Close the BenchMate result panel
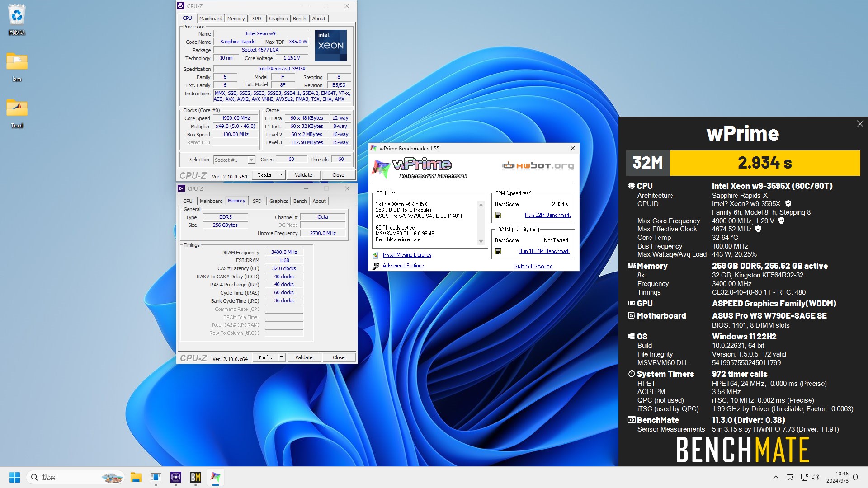This screenshot has height=488, width=868. (x=860, y=124)
